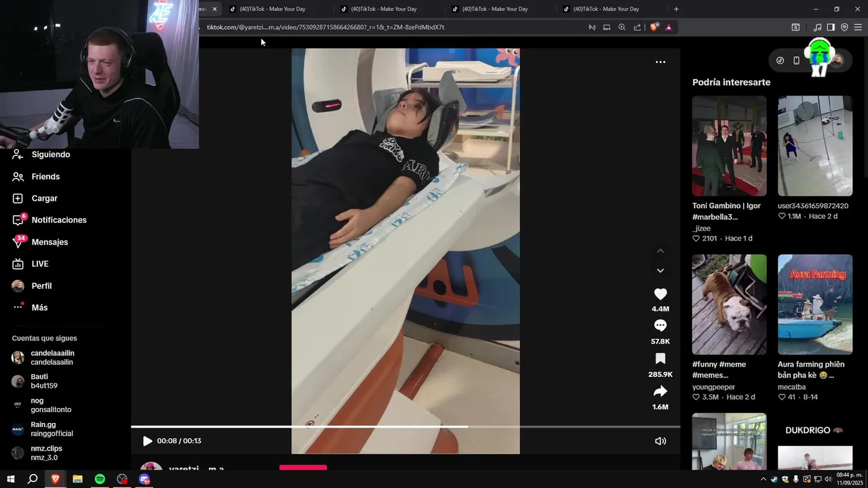Click the youngpeeper author name
Screen dimensions: 868x488
tap(713, 387)
